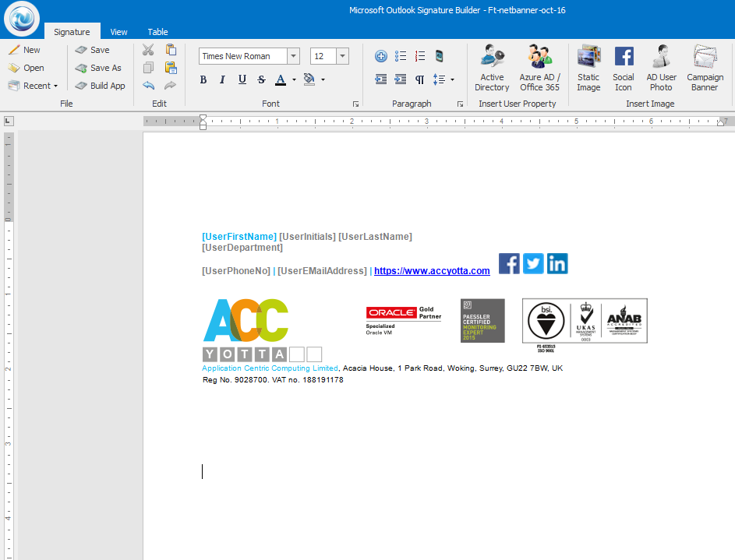The image size is (735, 560).
Task: Insert AD User Photo
Action: click(x=662, y=68)
